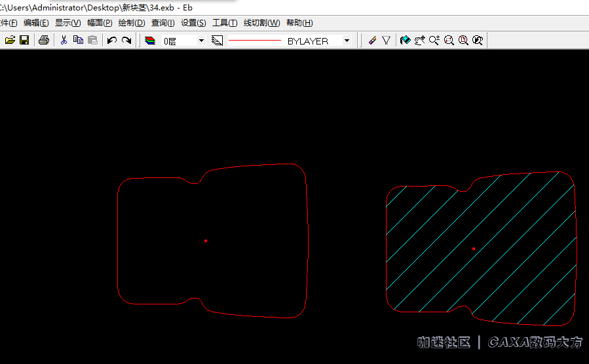Cut selection with the scissors icon
The image size is (589, 364).
click(x=64, y=41)
